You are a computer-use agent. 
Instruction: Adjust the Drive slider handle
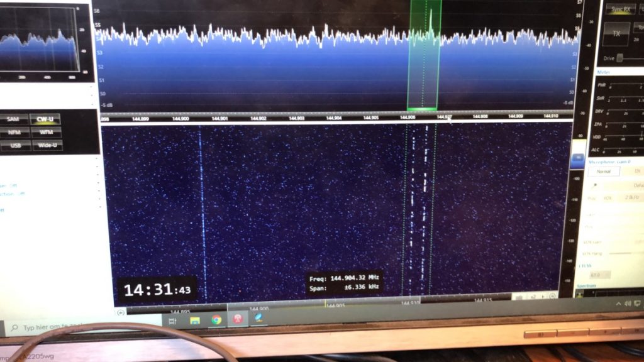619,58
